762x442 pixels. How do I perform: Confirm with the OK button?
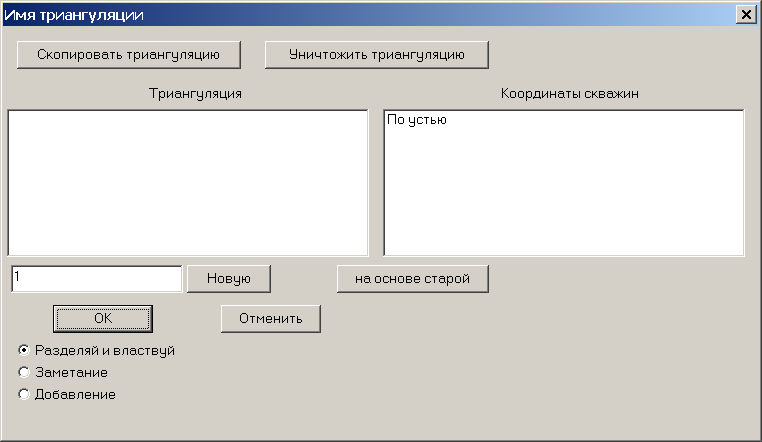(x=103, y=319)
